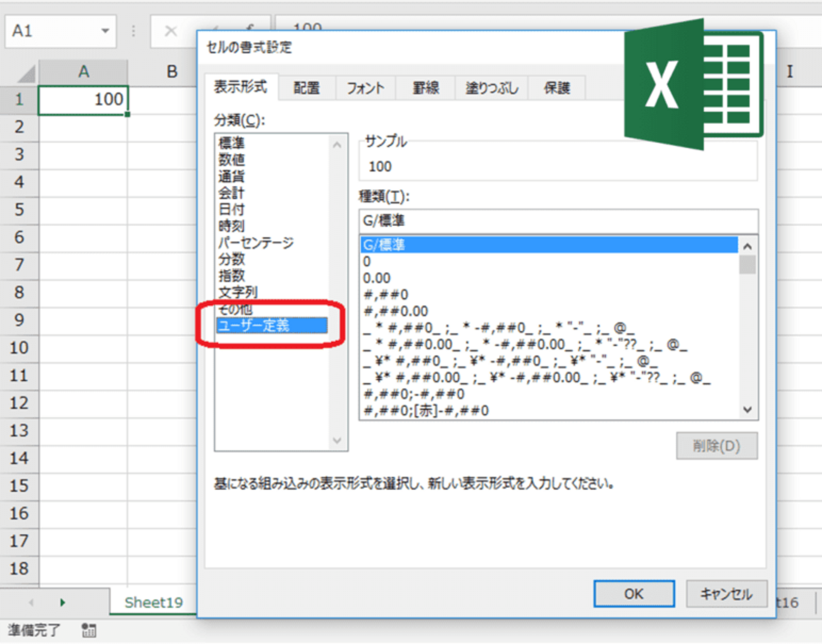Click row 5 header
Image resolution: width=822 pixels, height=644 pixels.
click(x=19, y=210)
